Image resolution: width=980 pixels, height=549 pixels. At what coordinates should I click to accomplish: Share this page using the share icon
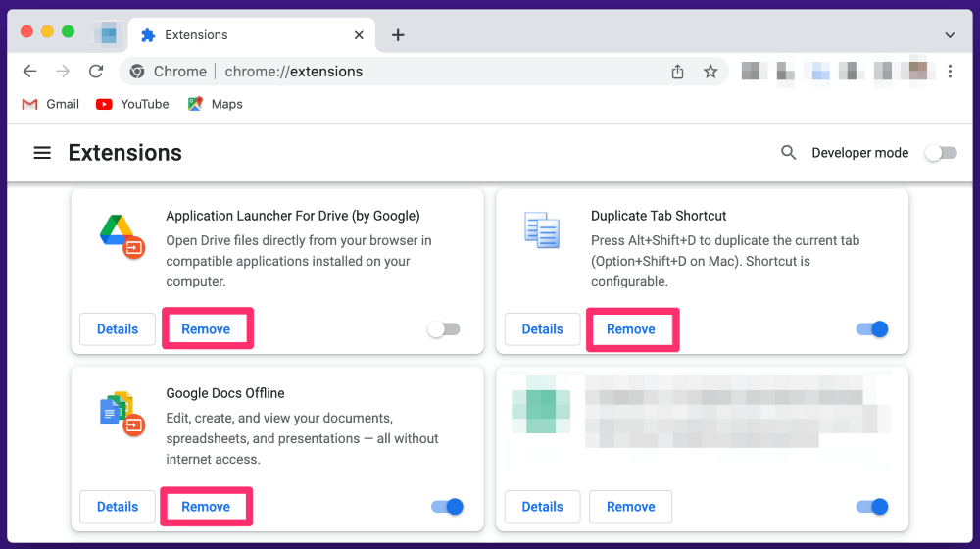(677, 72)
